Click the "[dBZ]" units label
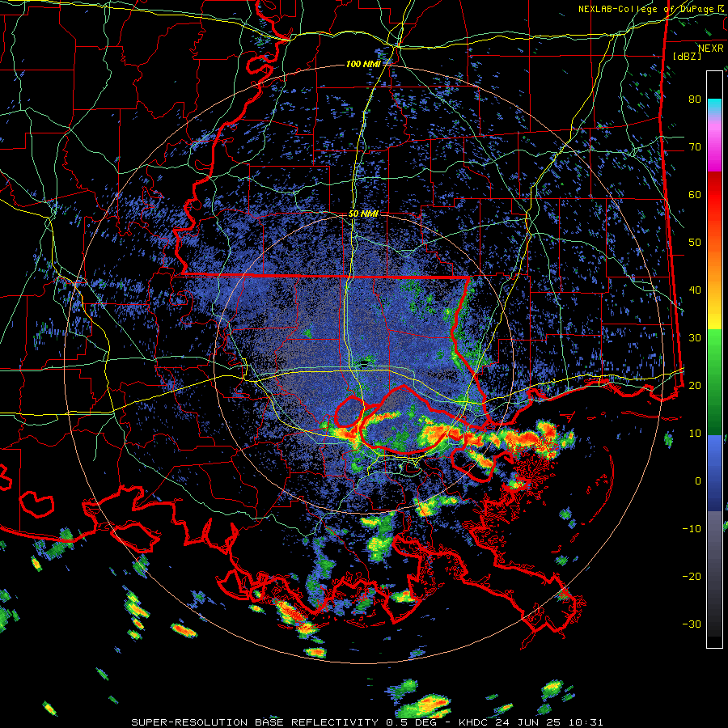728x728 pixels. (x=687, y=57)
